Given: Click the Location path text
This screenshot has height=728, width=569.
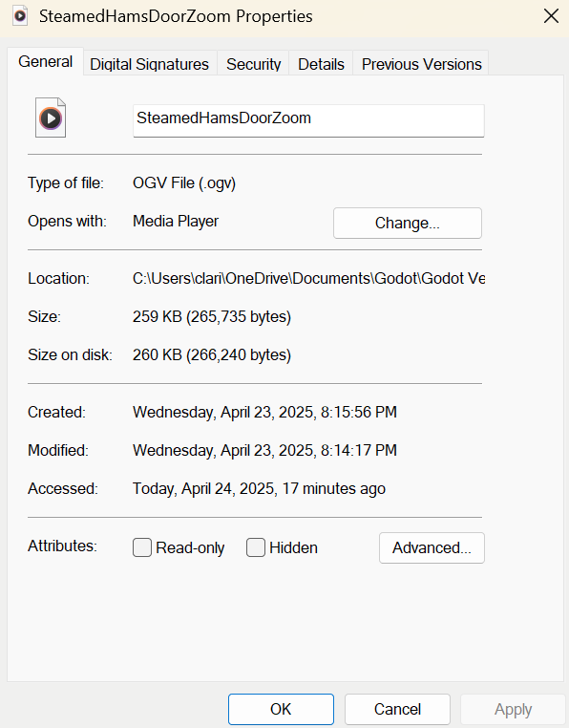Looking at the screenshot, I should pyautogui.click(x=308, y=278).
